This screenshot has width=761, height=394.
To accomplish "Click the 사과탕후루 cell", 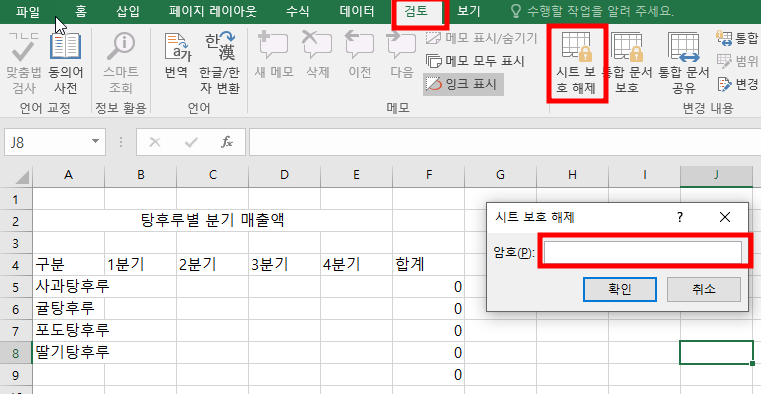I will [68, 287].
